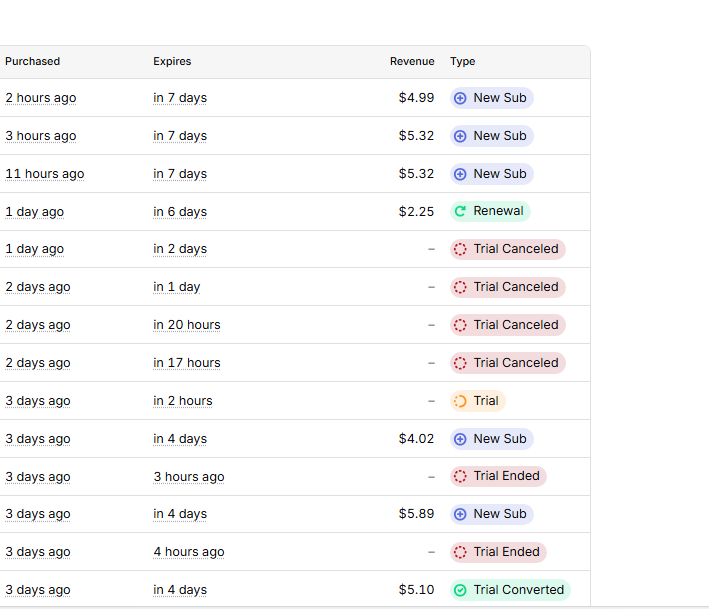Click '3 hours ago' in the Expires column
This screenshot has height=609, width=709.
[189, 477]
